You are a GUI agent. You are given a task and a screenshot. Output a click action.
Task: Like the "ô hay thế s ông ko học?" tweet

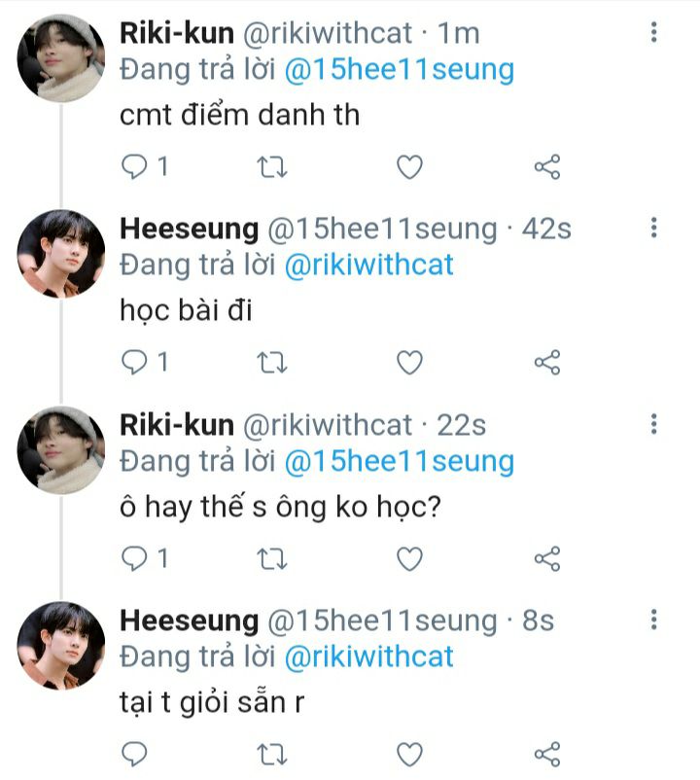pos(410,558)
